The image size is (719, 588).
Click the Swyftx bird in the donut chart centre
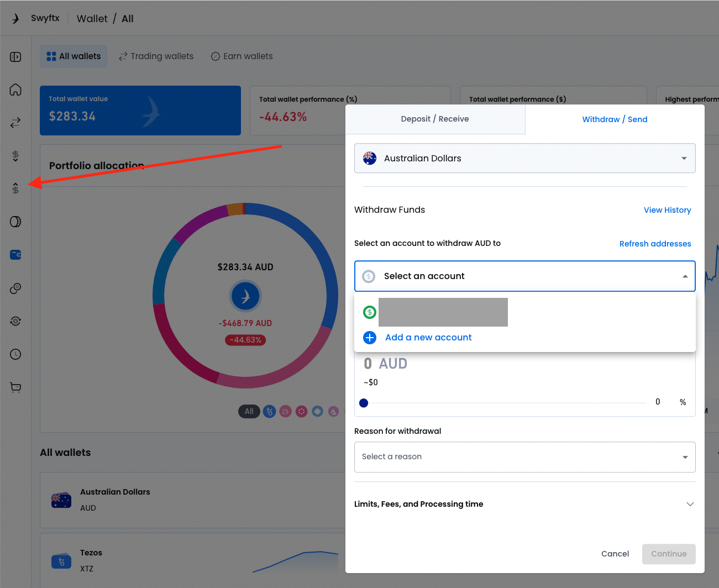[245, 296]
